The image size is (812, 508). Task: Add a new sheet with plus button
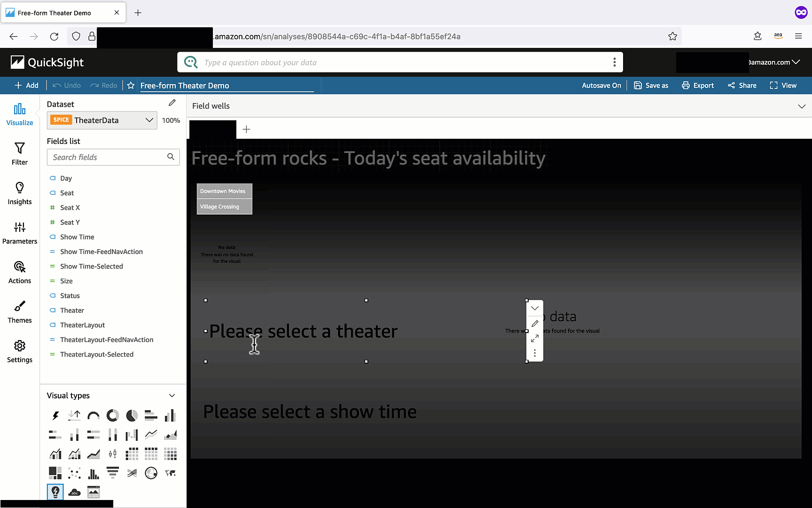(x=246, y=129)
